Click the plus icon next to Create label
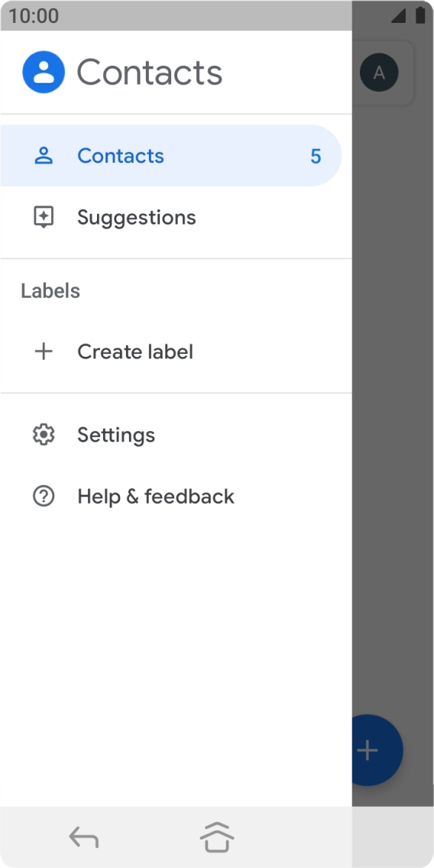Screen dimensions: 434x868 tap(44, 351)
